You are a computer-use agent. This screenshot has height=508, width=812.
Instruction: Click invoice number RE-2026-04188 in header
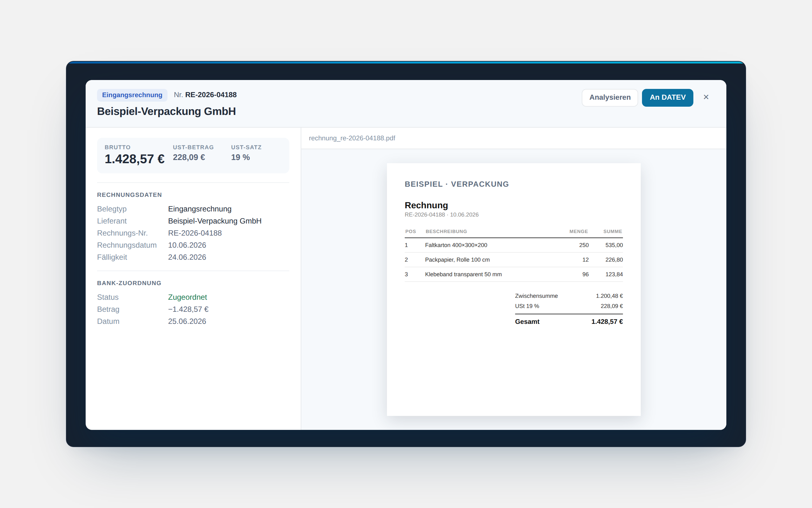point(211,95)
